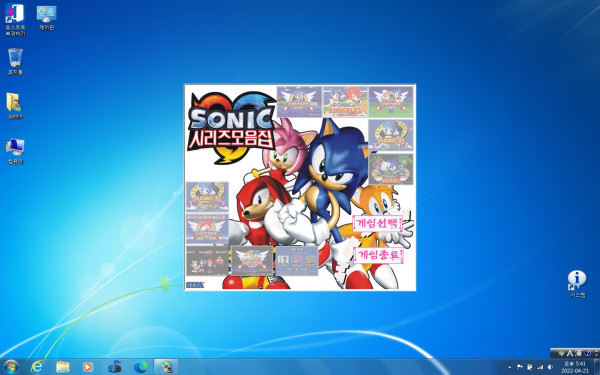Toggle the IME A input mode indicator
The image size is (600, 375).
click(571, 353)
